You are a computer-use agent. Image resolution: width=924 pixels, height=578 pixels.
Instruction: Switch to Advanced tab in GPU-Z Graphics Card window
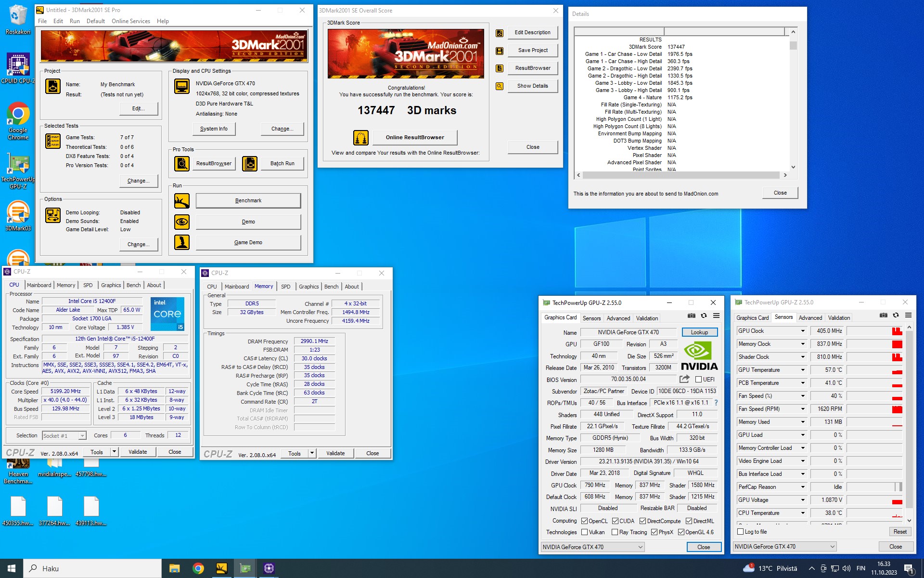pyautogui.click(x=618, y=318)
